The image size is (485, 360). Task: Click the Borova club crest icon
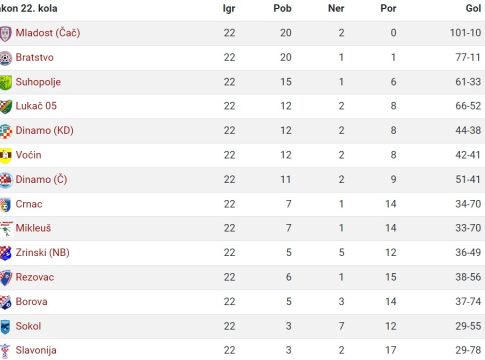(5, 302)
